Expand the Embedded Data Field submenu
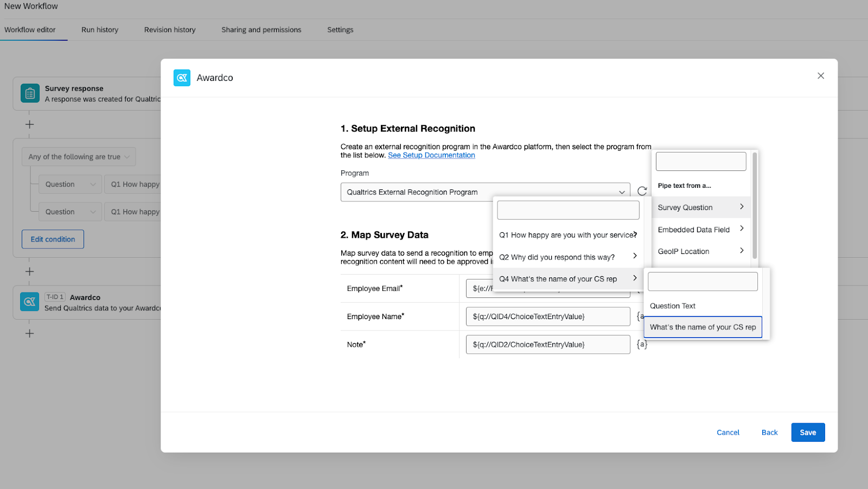Screen dimensions: 868x489 (700, 230)
